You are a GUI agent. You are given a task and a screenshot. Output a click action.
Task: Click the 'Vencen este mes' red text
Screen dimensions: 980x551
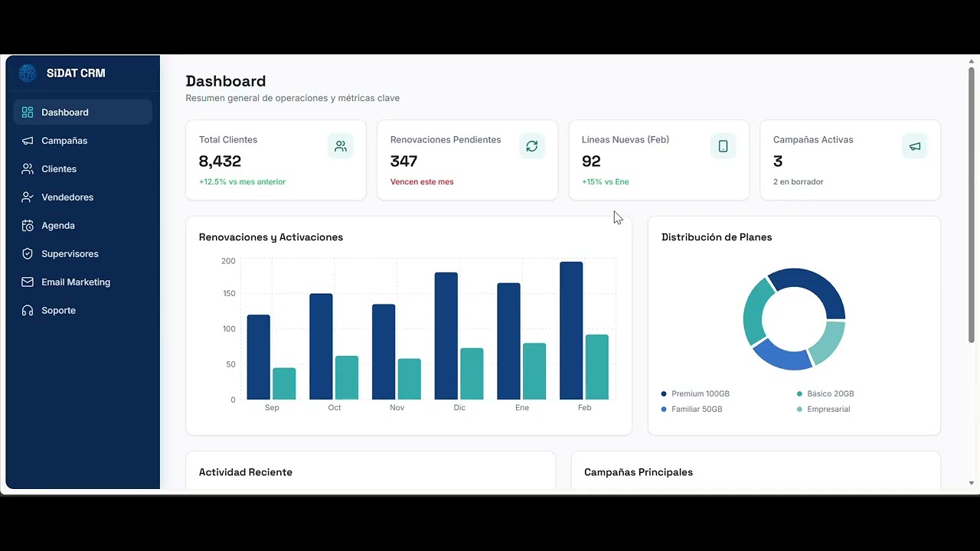click(422, 182)
